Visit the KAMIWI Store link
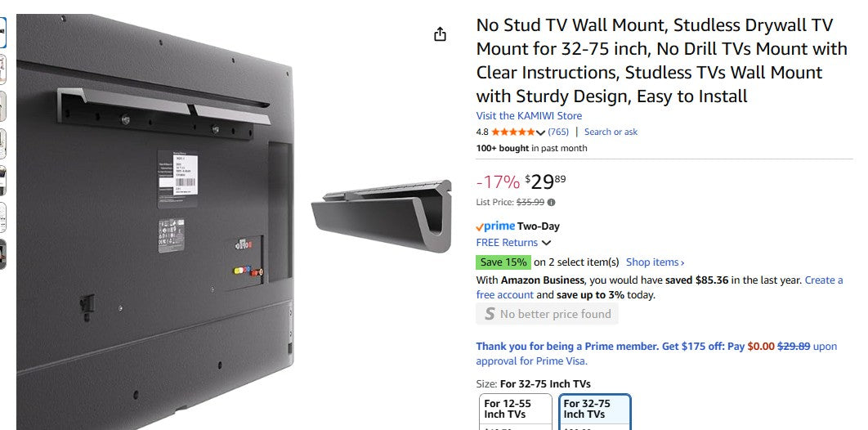This screenshot has height=430, width=868. tap(529, 116)
